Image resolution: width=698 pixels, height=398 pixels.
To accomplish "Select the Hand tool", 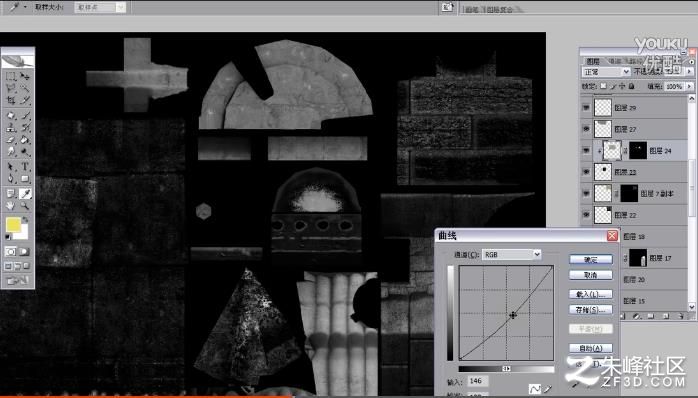I will (x=11, y=206).
